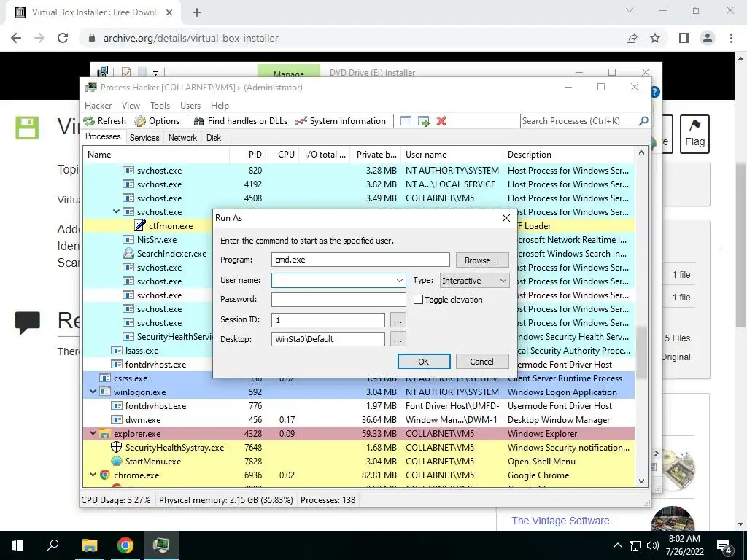Click the Session ID input field

tap(328, 320)
